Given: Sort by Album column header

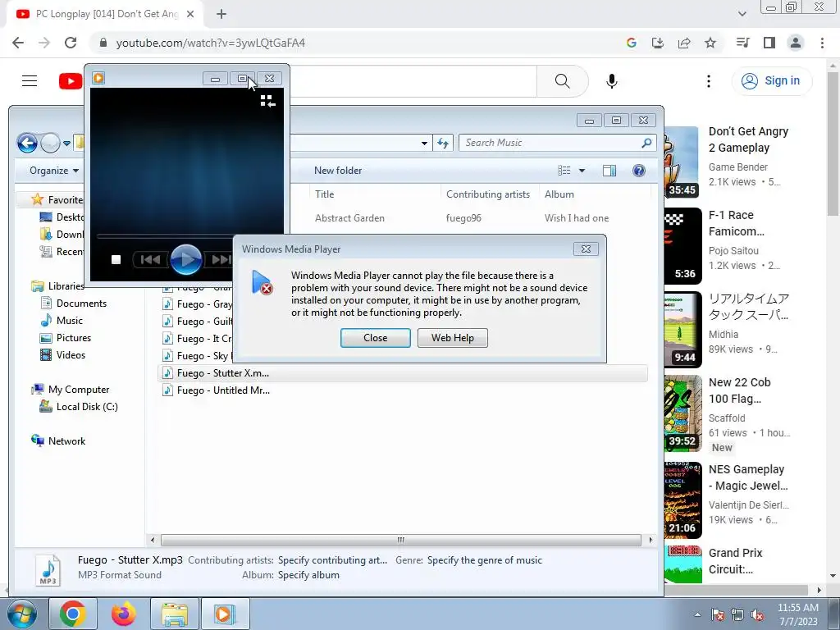Looking at the screenshot, I should coord(559,194).
